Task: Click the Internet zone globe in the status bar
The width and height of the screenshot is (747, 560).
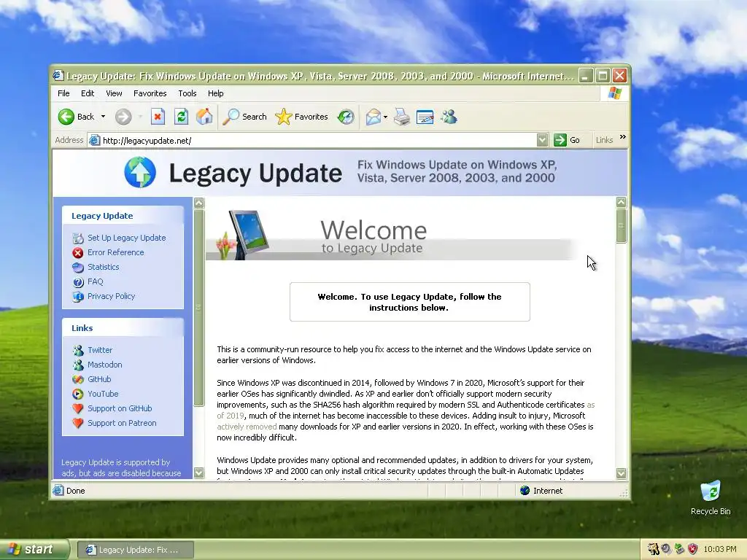Action: 525,491
